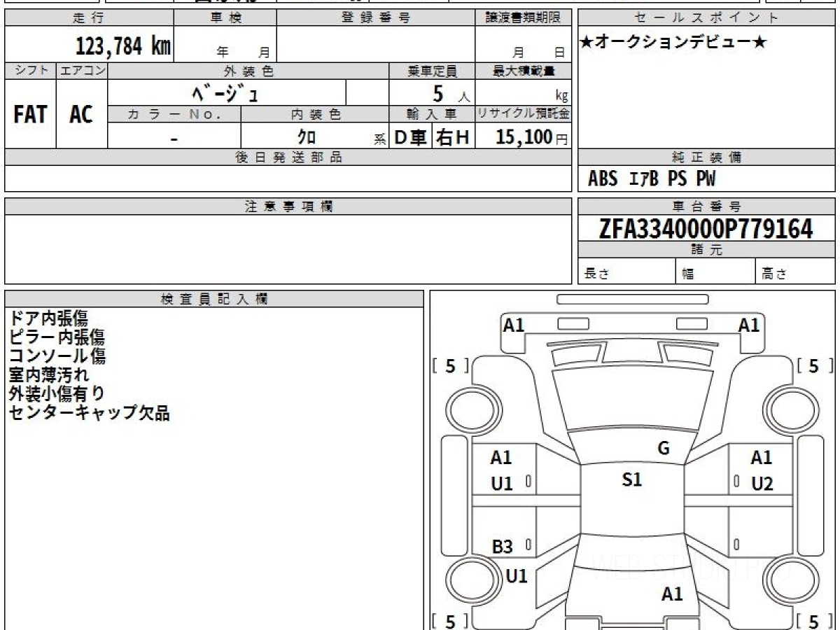
Task: Select the AC air conditioner value
Action: tap(82, 114)
